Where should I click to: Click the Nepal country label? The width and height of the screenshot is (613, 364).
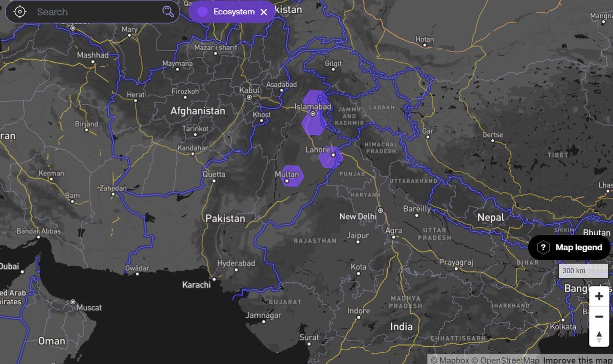tap(490, 217)
